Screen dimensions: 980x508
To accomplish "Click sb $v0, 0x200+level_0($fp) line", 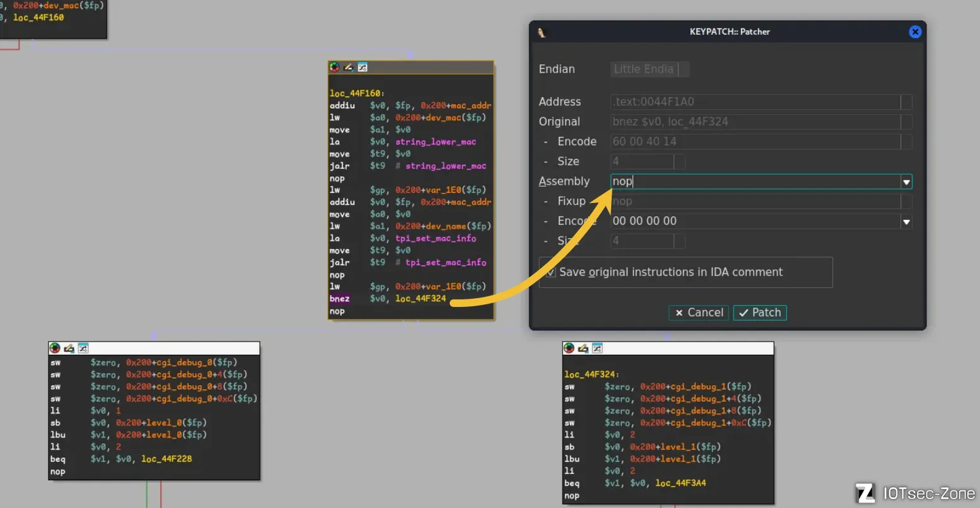I will click(x=129, y=423).
